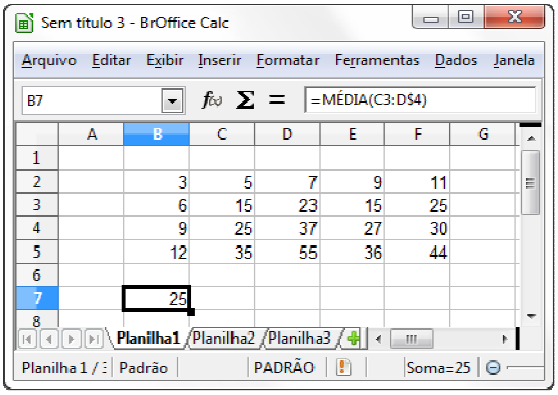
Task: Select row 7 header
Action: tap(37, 298)
